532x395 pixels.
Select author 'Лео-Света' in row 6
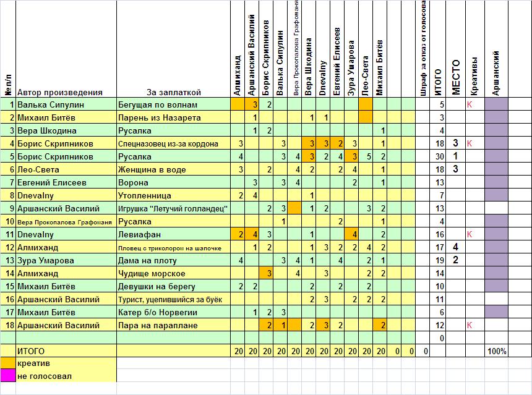point(66,169)
